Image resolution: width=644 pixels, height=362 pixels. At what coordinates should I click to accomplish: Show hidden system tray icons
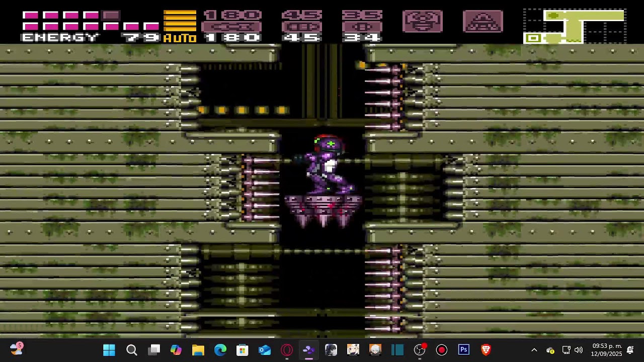click(534, 350)
